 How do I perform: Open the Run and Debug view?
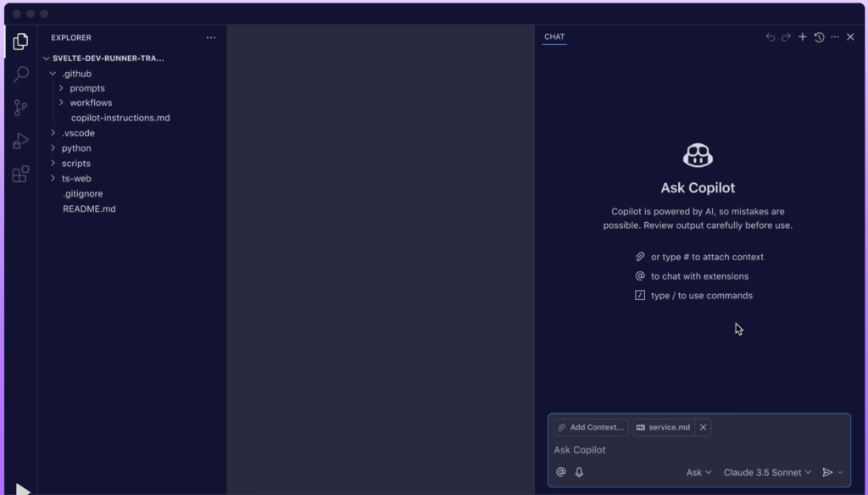[x=20, y=142]
